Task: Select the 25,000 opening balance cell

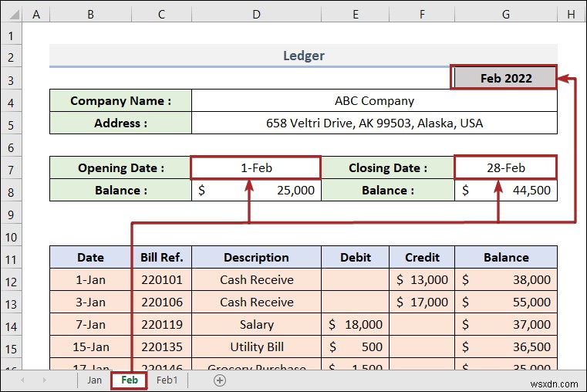Action: pos(256,190)
